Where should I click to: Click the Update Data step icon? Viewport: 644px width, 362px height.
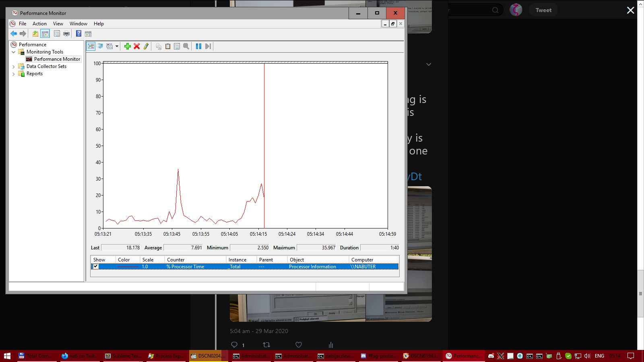208,46
